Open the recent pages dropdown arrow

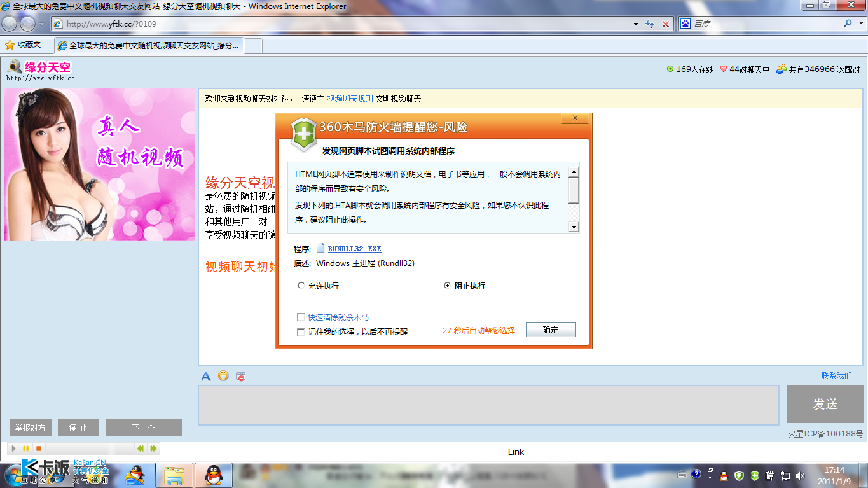41,24
